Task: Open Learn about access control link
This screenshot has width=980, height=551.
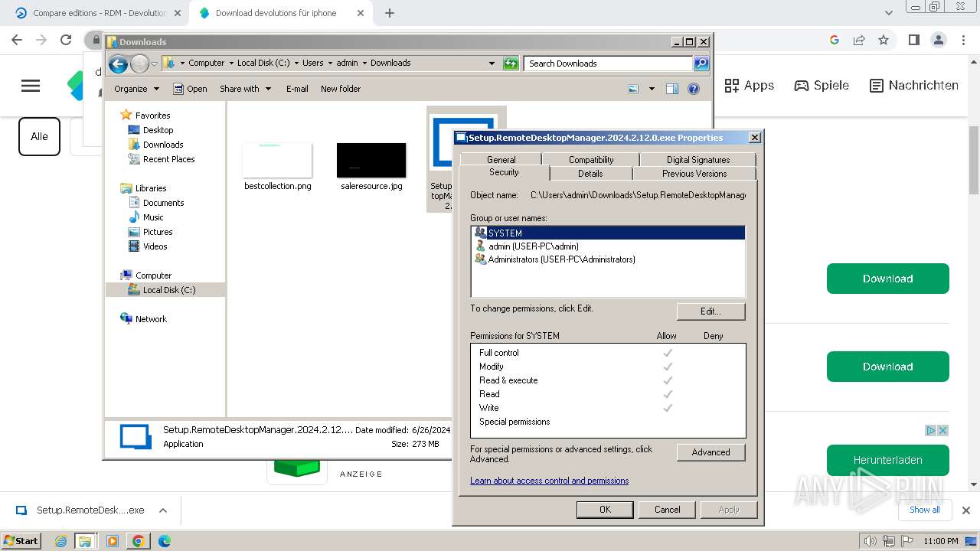Action: (549, 481)
